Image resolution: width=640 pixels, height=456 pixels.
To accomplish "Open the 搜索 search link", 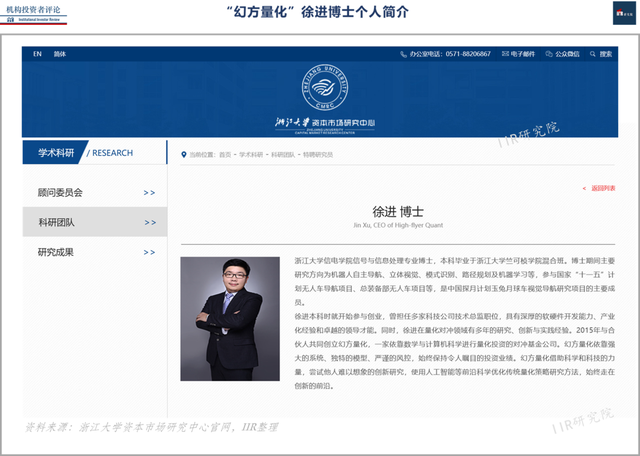I will (606, 54).
